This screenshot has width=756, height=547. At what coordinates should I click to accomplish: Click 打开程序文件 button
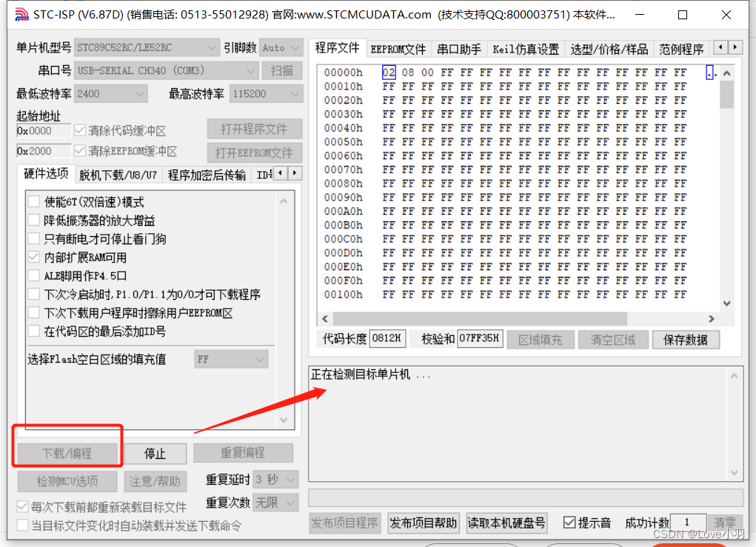coord(255,129)
